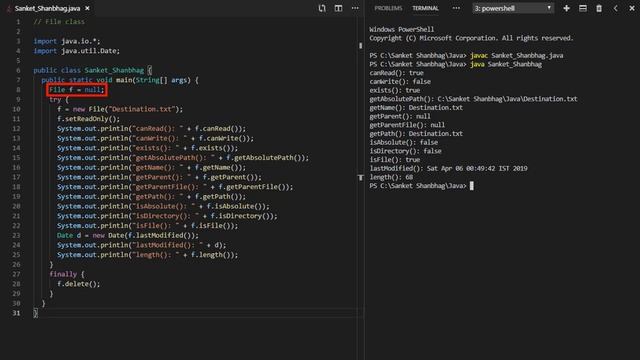
Task: Click the '// File class' comment
Action: [x=59, y=22]
